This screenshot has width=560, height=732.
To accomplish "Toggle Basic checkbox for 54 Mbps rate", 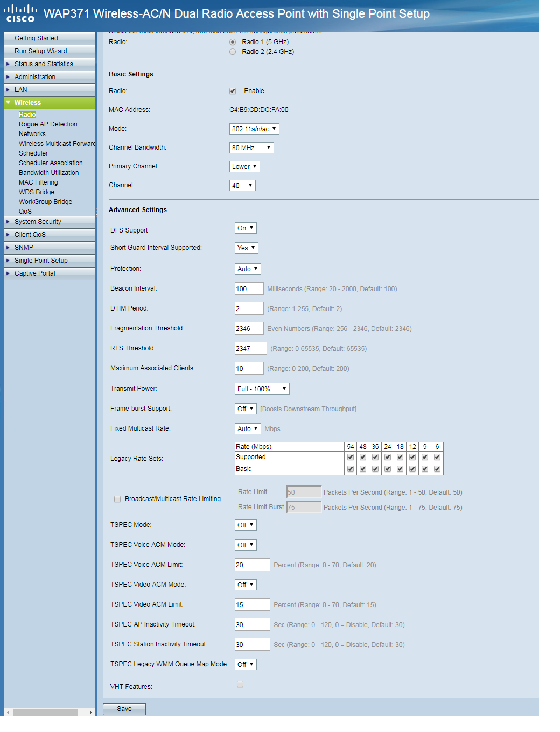I will tap(351, 469).
